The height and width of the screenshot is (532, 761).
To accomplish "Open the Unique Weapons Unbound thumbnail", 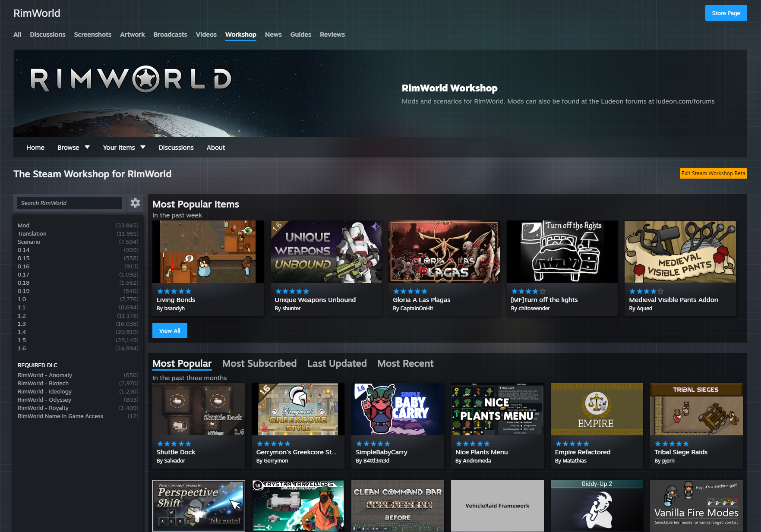I will (326, 252).
